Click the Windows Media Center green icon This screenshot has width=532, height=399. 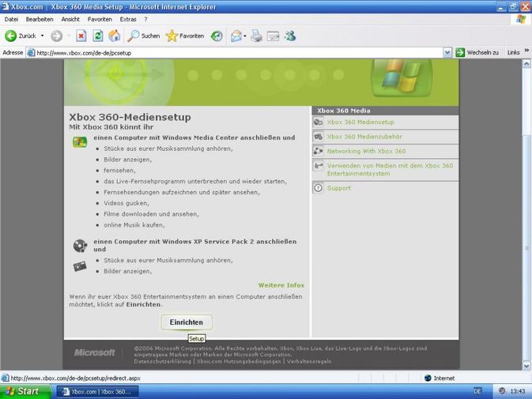(x=80, y=141)
